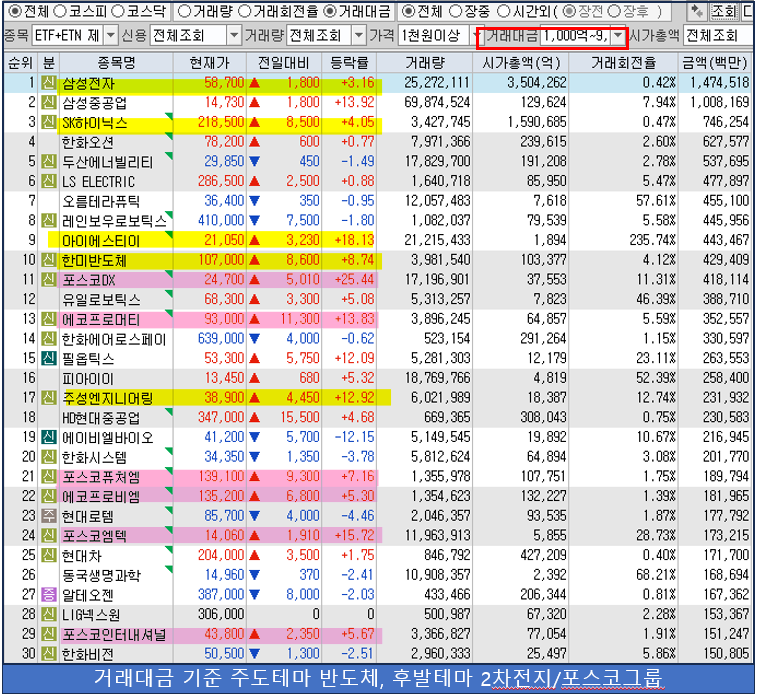
Task: Click the 신 badge of 주성엔지니어링
Action: [48, 398]
